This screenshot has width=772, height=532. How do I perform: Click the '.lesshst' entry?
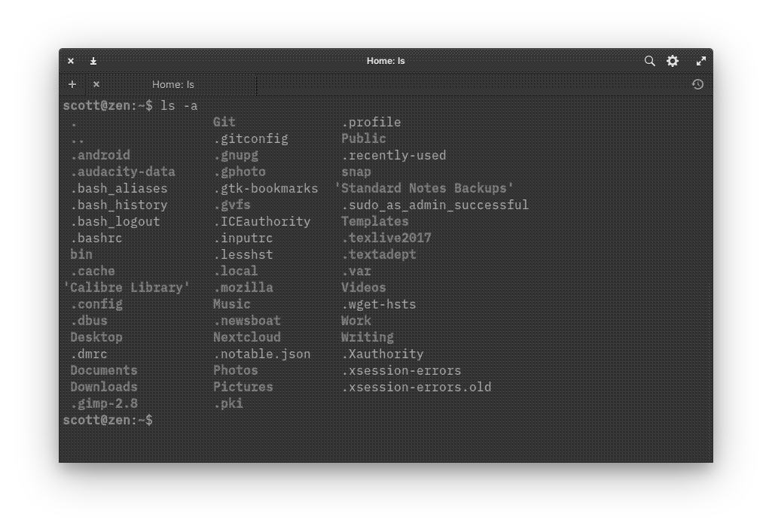[x=243, y=254]
